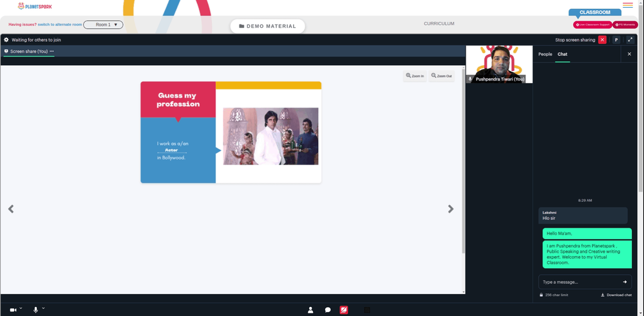Open the Screen share (You) tab
This screenshot has width=644, height=316.
[x=29, y=52]
